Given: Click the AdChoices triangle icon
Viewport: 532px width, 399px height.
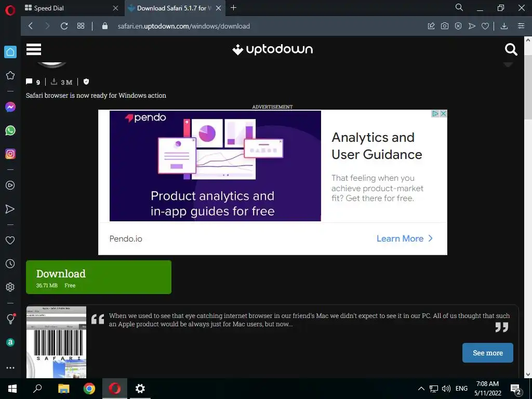Looking at the screenshot, I should click(x=435, y=114).
